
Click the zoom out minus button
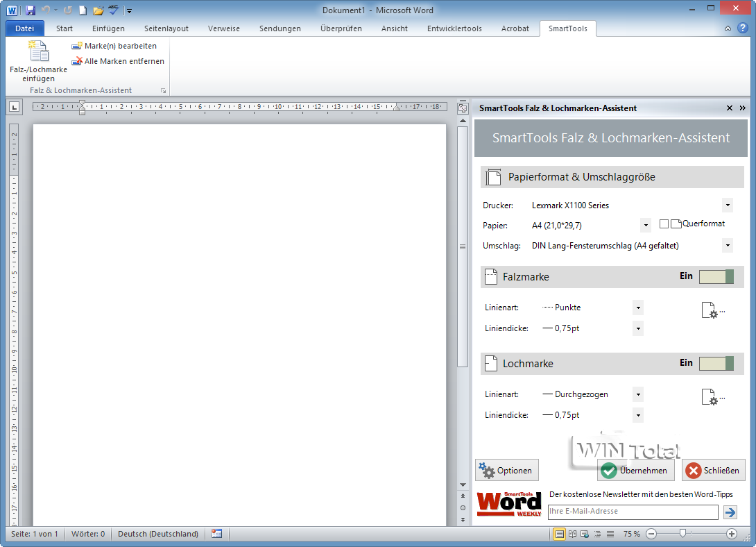point(651,534)
